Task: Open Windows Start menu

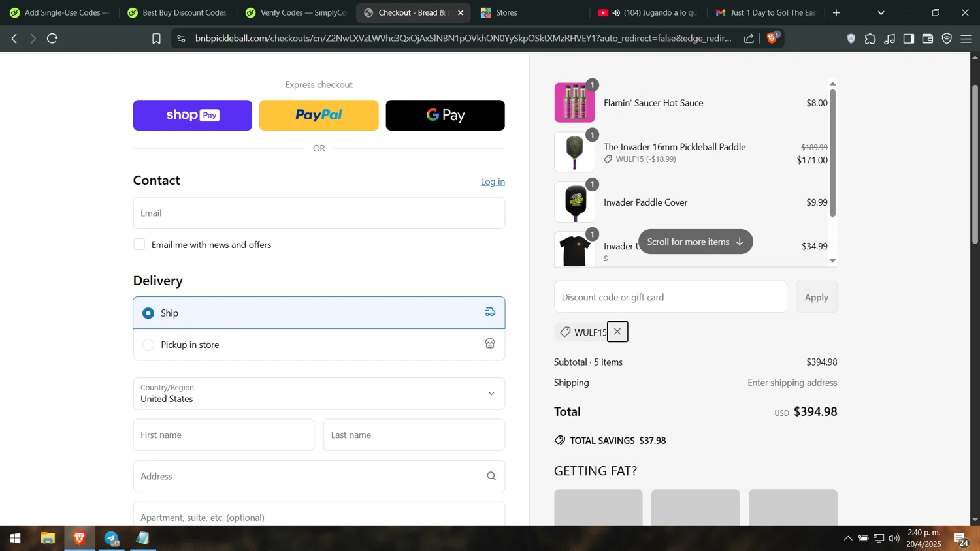Action: pos(15,539)
